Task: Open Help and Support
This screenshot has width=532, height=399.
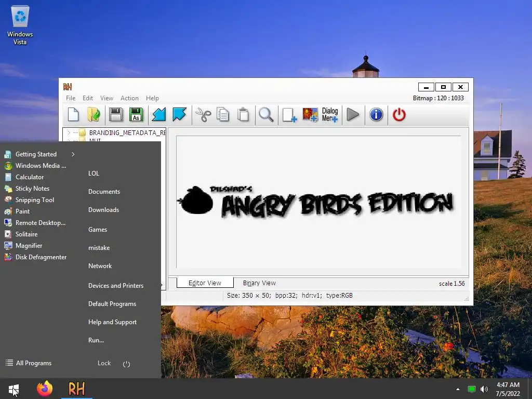Action: point(112,322)
